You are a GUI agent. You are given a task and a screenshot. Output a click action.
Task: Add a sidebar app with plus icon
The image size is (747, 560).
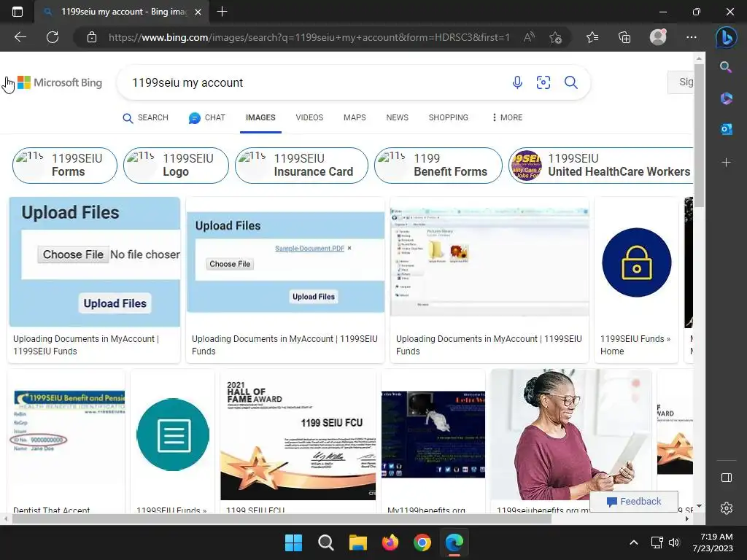[726, 163]
